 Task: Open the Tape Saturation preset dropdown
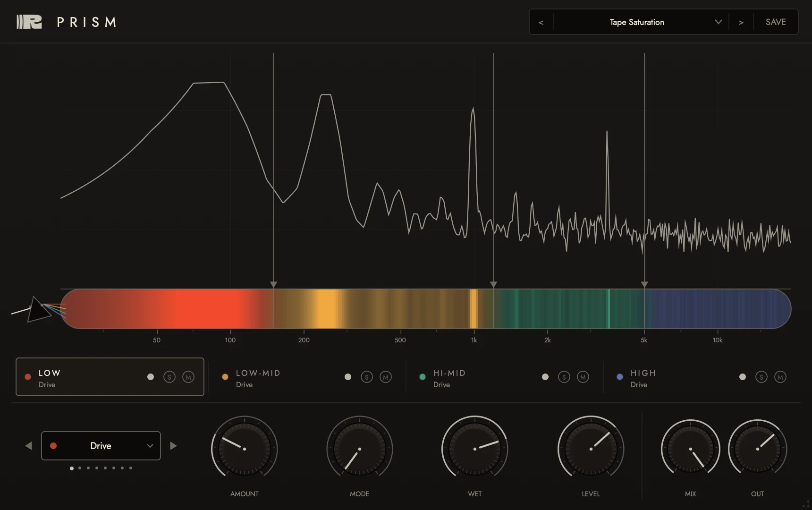(641, 22)
